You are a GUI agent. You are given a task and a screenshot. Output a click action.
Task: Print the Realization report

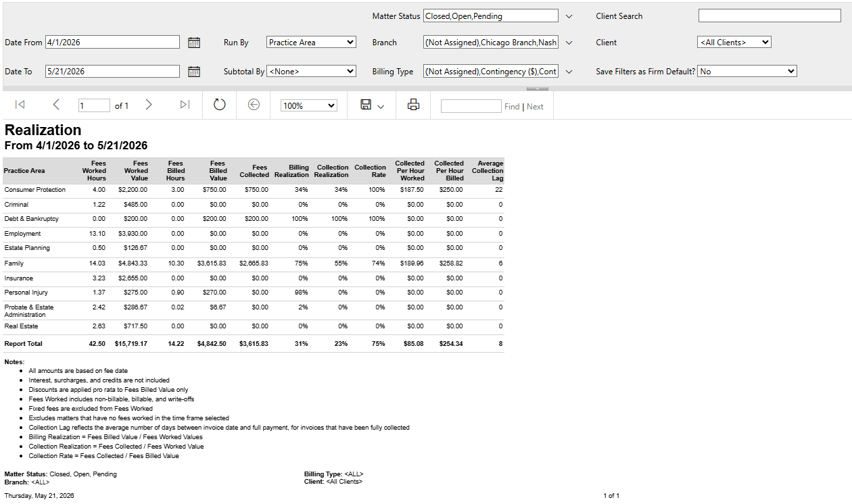pos(413,105)
